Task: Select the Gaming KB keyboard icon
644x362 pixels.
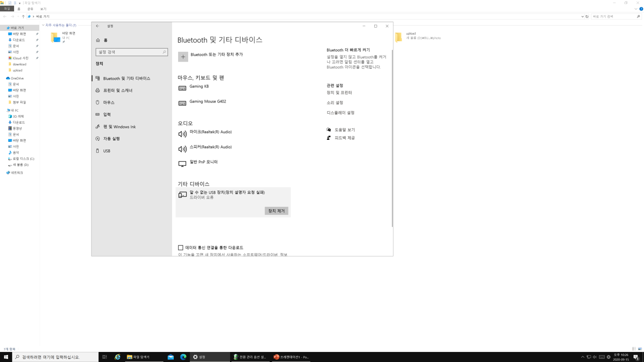Action: click(x=182, y=88)
